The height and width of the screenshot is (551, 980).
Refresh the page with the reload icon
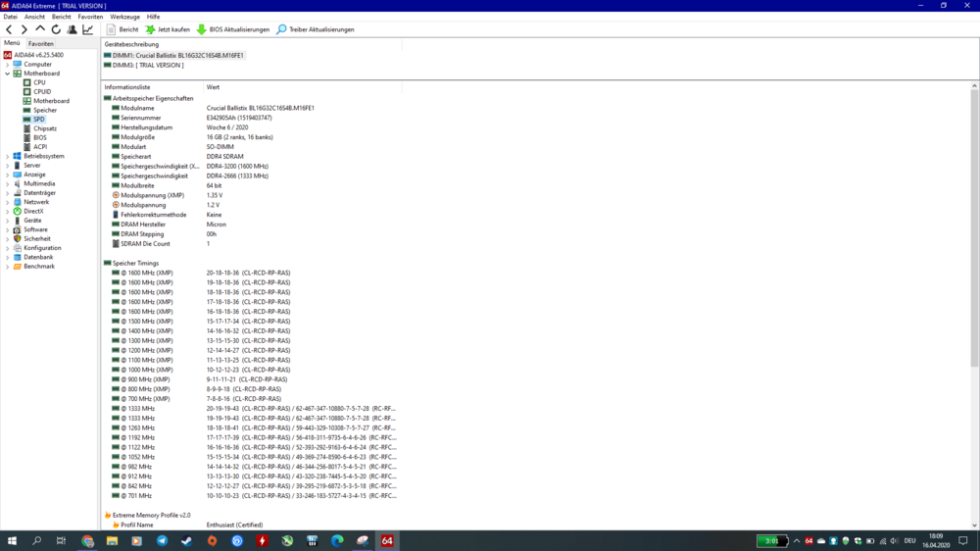tap(56, 29)
